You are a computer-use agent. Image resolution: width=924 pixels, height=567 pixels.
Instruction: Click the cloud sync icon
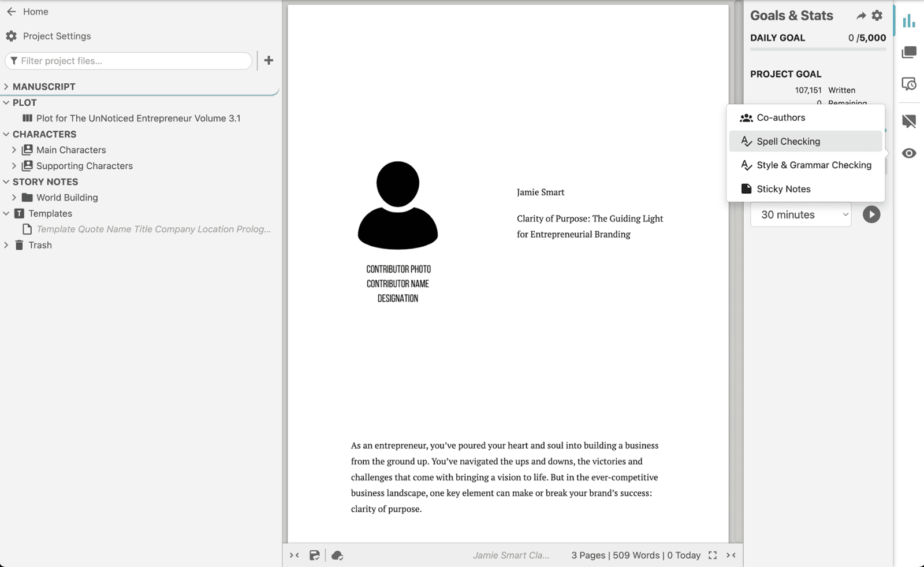(337, 555)
